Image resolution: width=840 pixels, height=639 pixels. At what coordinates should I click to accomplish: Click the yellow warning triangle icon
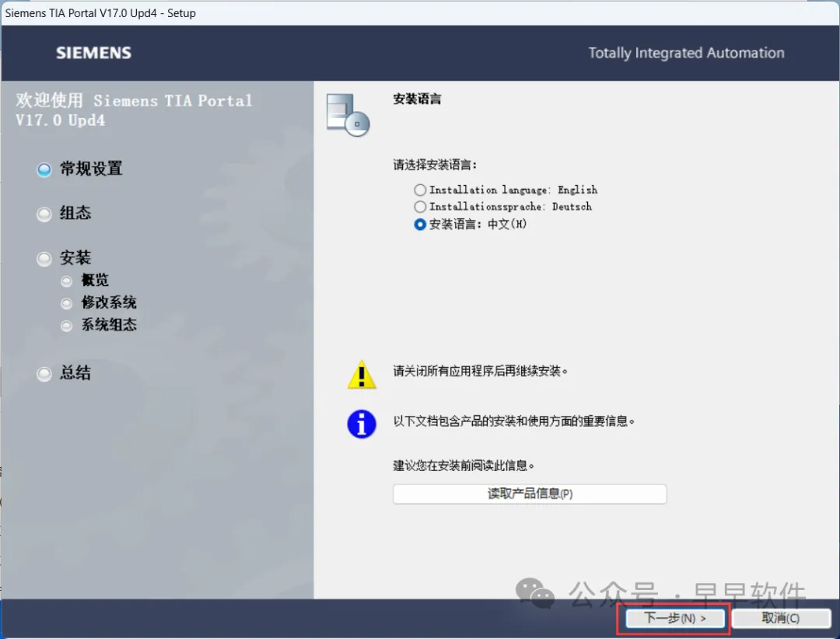(x=362, y=375)
